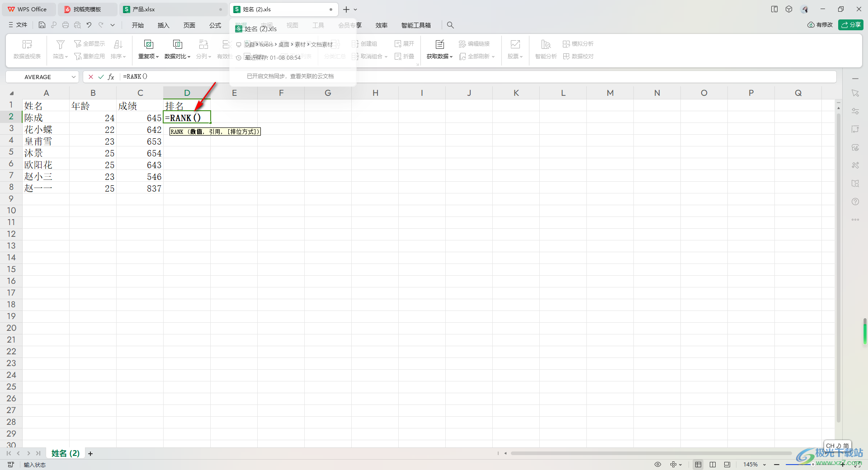Confirm the formula with the checkmark
868x470 pixels.
(x=101, y=77)
